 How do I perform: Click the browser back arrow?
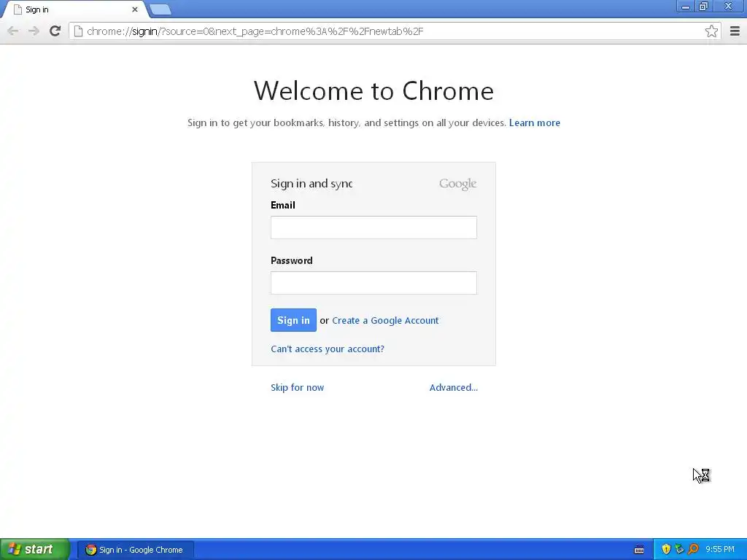(13, 31)
